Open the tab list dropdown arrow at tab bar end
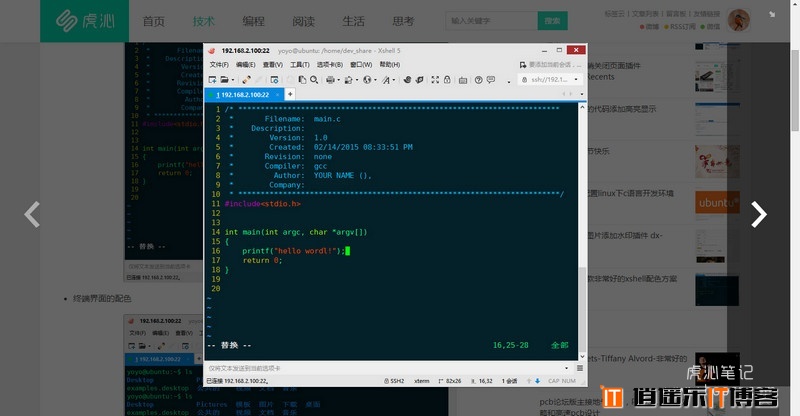 582,94
